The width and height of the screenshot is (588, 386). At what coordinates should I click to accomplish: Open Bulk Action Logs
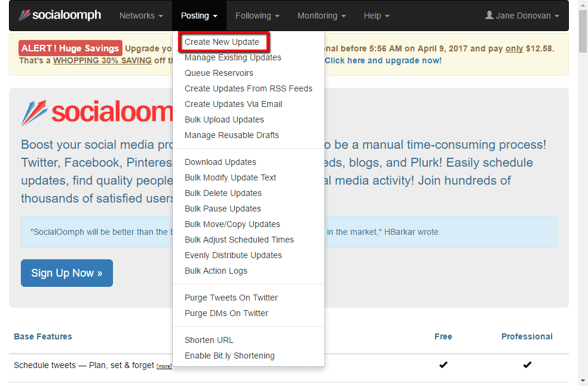pyautogui.click(x=216, y=271)
